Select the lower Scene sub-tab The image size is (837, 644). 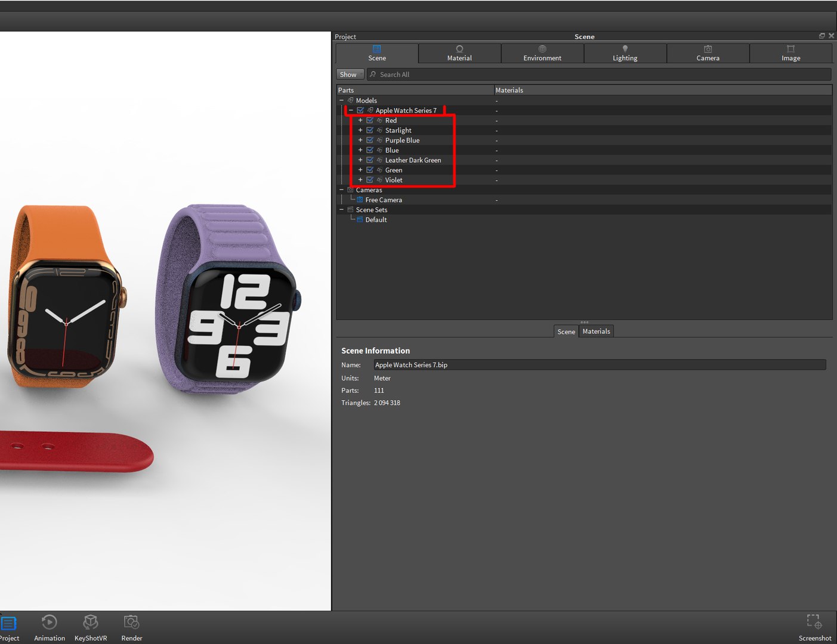pos(566,332)
